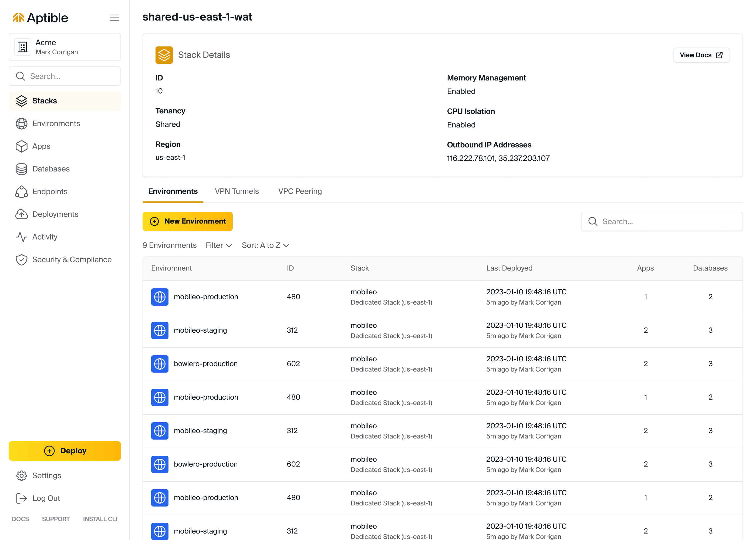Open first mobileo-production environment name

206,297
